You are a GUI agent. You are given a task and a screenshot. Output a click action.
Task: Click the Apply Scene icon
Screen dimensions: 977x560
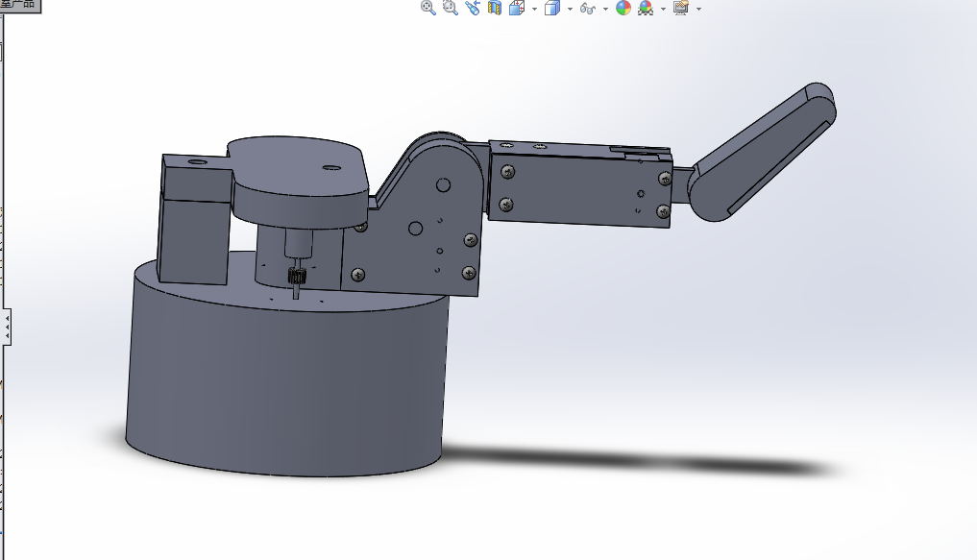646,8
